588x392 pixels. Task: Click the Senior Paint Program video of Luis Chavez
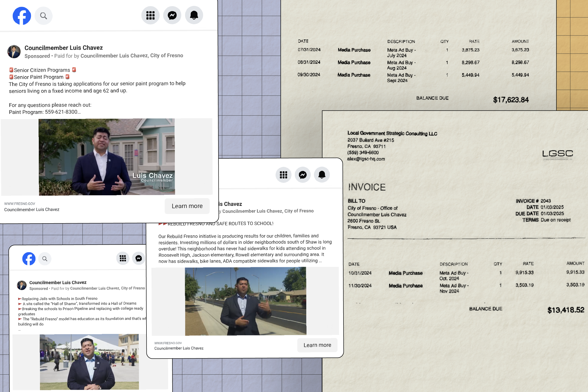coord(107,157)
